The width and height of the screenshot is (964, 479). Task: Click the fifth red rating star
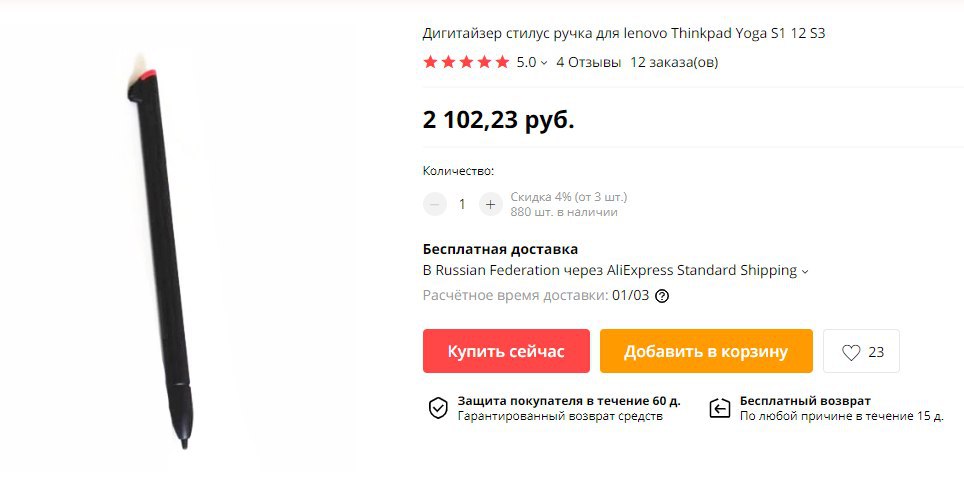pos(502,61)
